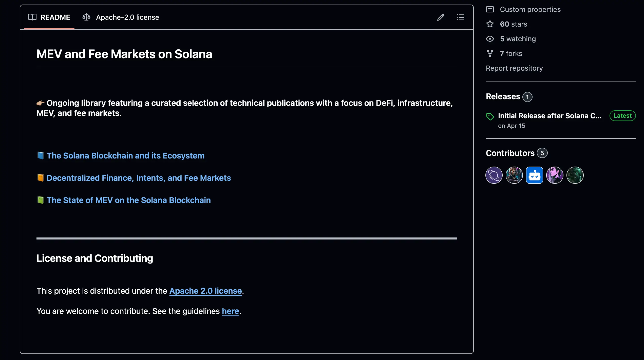The image size is (644, 360).
Task: Open the Initial Release after Solana release
Action: point(550,116)
